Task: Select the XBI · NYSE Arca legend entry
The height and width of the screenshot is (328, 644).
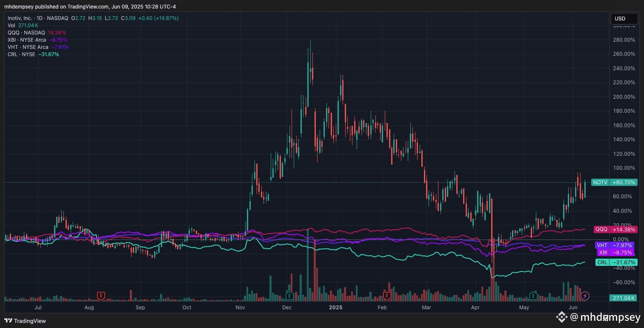Action: pos(27,40)
